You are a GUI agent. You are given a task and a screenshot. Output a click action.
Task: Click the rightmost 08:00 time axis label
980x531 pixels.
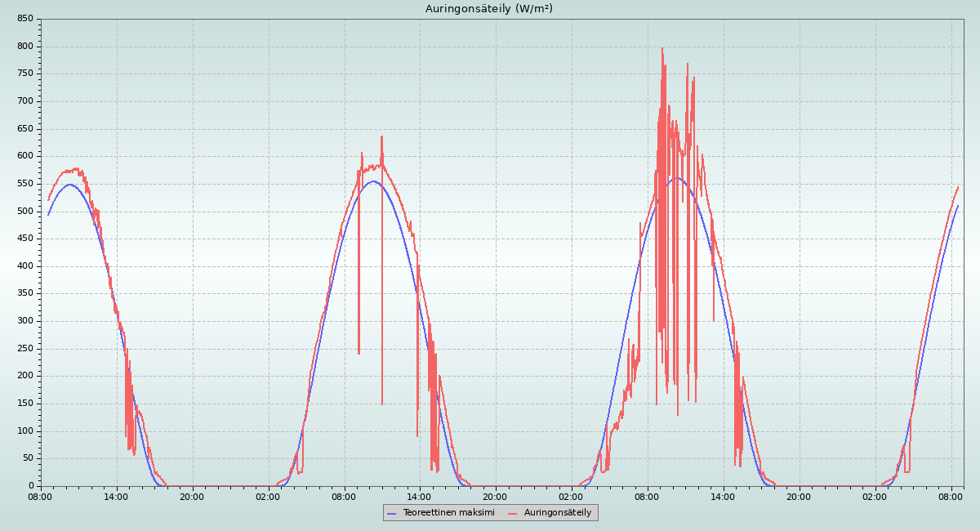pos(951,496)
